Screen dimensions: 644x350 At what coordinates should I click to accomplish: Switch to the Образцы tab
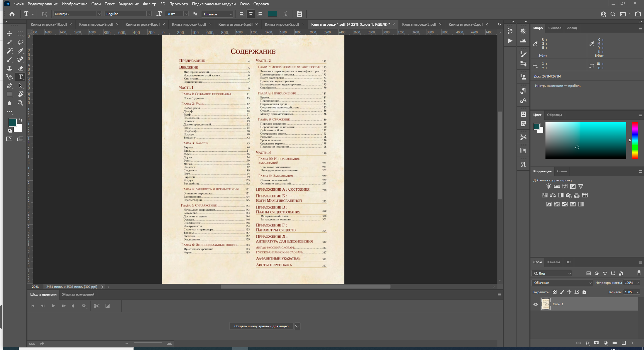tap(554, 115)
